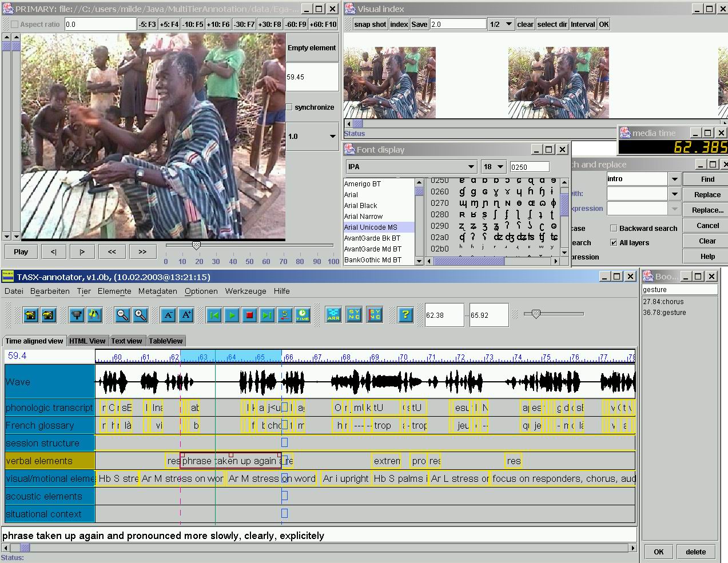Open the font size 18 dropdown
Screen dimensions: 728x563
tap(500, 167)
